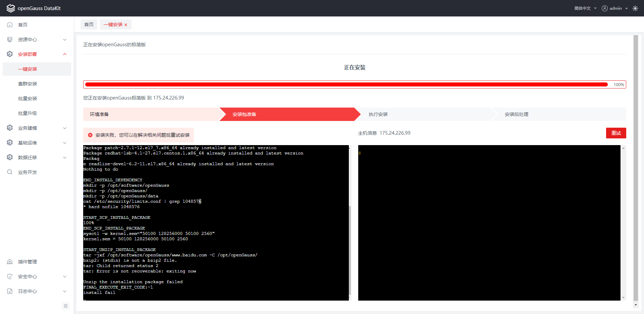Image resolution: width=644 pixels, height=314 pixels.
Task: Click the 首页 home icon in sidebar
Action: (x=10, y=25)
